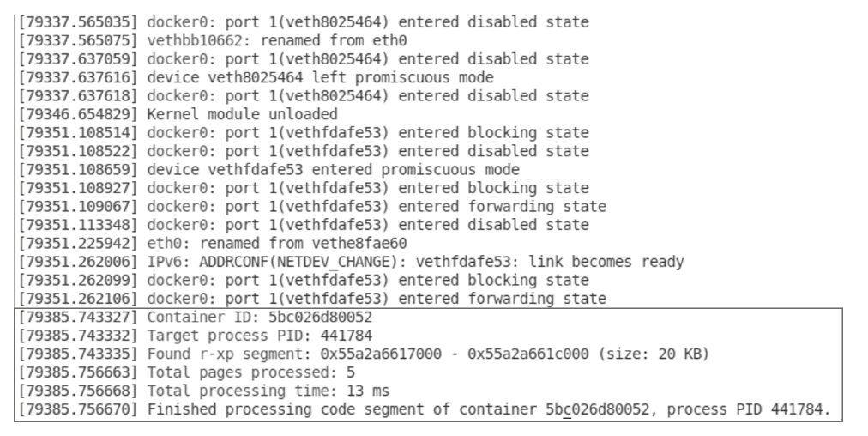Viewport: 868px width, 436px height.
Task: Click the "left promiscuous mode" log entry
Action: pyautogui.click(x=320, y=77)
